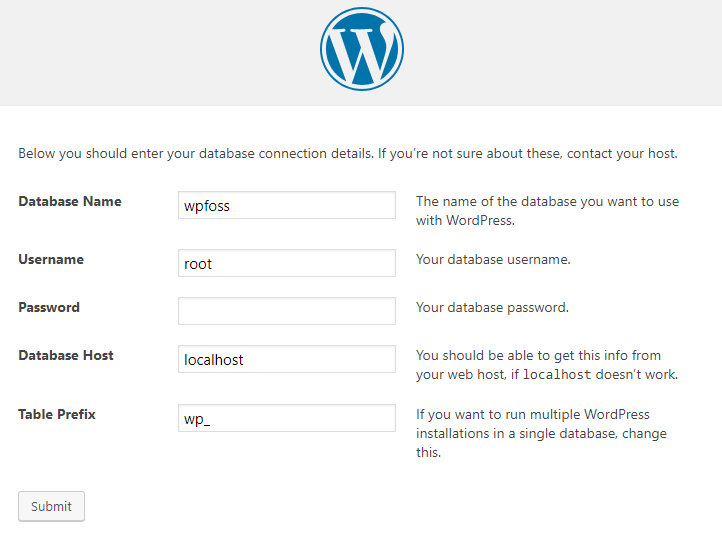Screen dimensions: 722x537
Task: Click the monospaced localhost word in hint
Action: pyautogui.click(x=557, y=374)
